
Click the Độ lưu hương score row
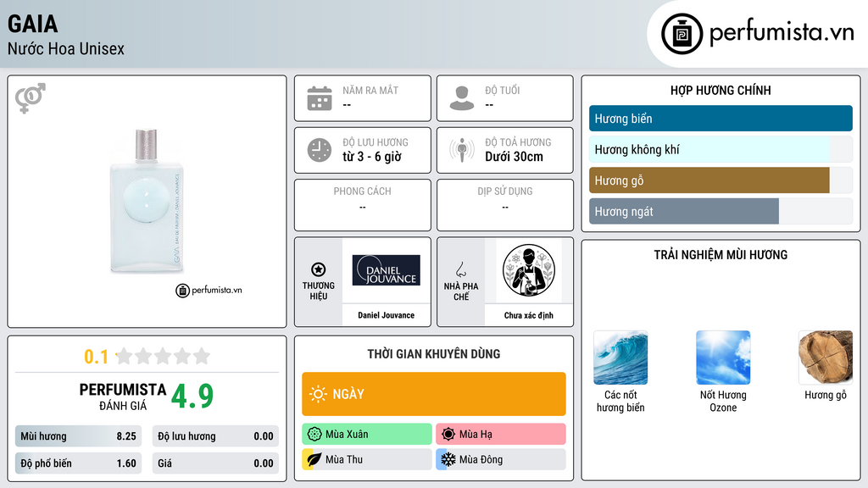pos(215,436)
